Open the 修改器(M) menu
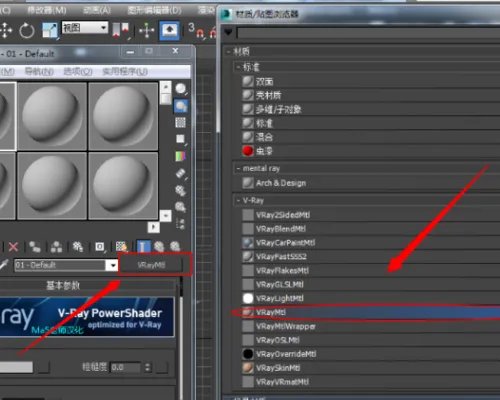Screen dimensions: 500x400 tap(47, 10)
